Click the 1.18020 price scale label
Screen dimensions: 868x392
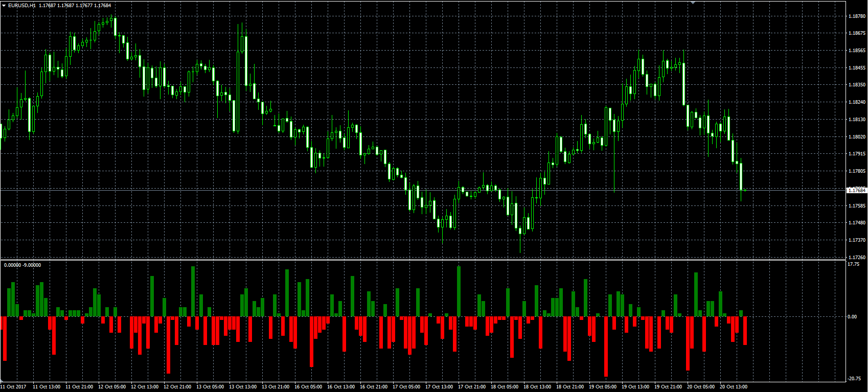pos(857,137)
